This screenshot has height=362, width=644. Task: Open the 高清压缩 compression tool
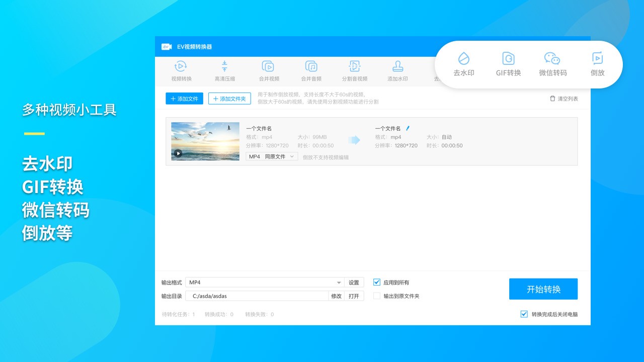pos(224,70)
